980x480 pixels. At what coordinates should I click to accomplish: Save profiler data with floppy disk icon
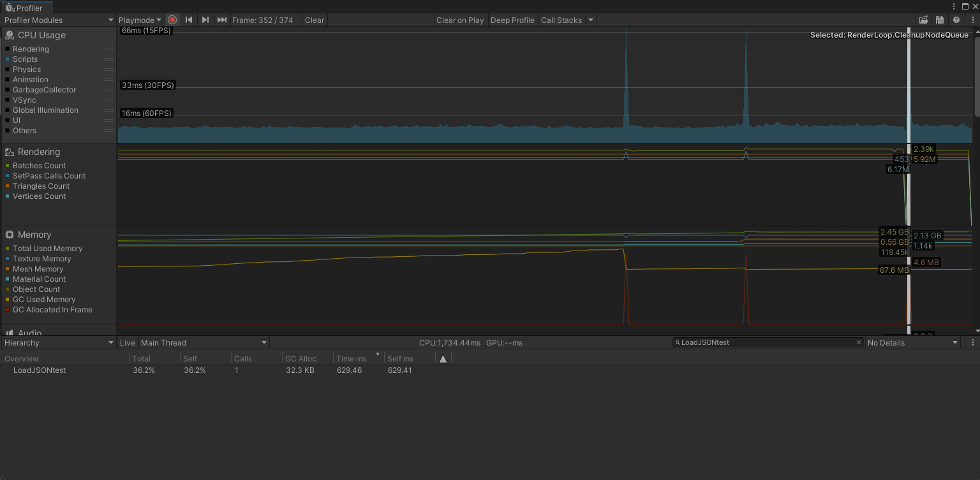point(940,20)
